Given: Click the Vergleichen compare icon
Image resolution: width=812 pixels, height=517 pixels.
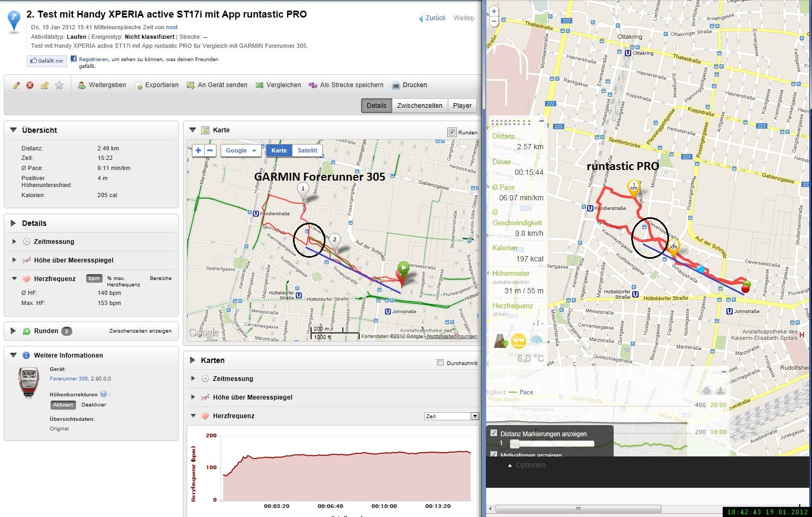Looking at the screenshot, I should [259, 85].
